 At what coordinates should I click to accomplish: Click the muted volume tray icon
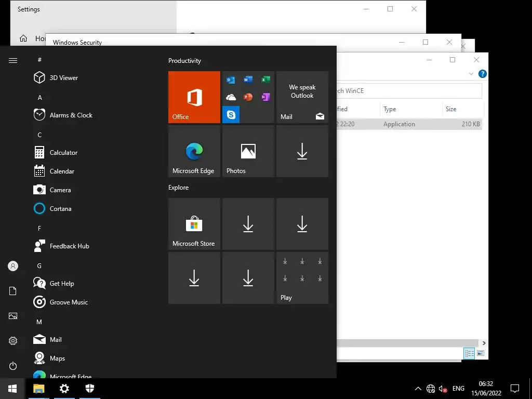[443, 389]
